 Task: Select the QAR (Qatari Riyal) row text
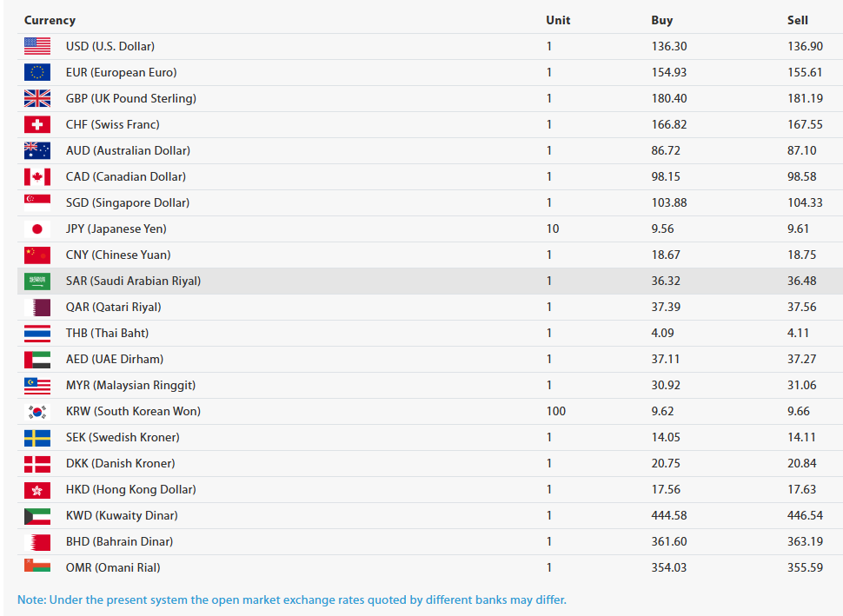pos(114,307)
